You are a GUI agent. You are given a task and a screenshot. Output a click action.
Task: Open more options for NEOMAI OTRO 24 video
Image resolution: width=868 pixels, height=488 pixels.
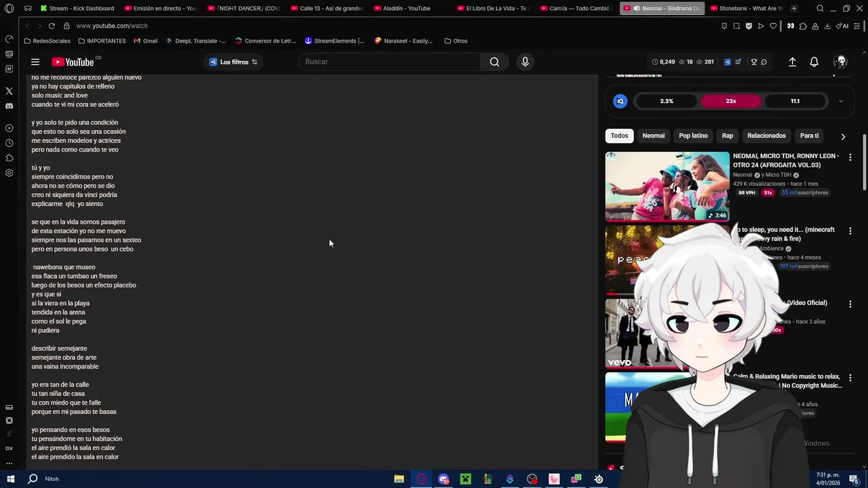click(x=850, y=157)
